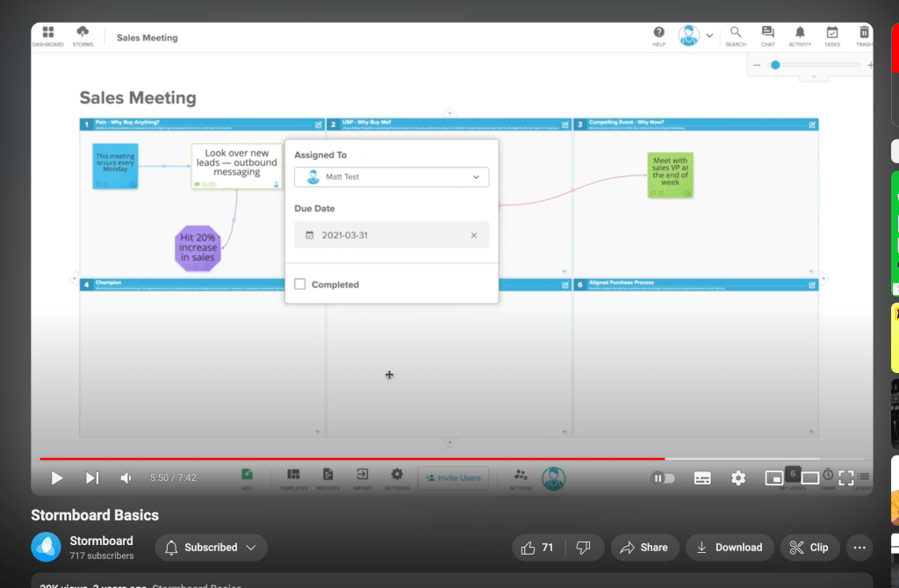
Task: Select the green 'Meet with sales VP' note
Action: (x=670, y=175)
